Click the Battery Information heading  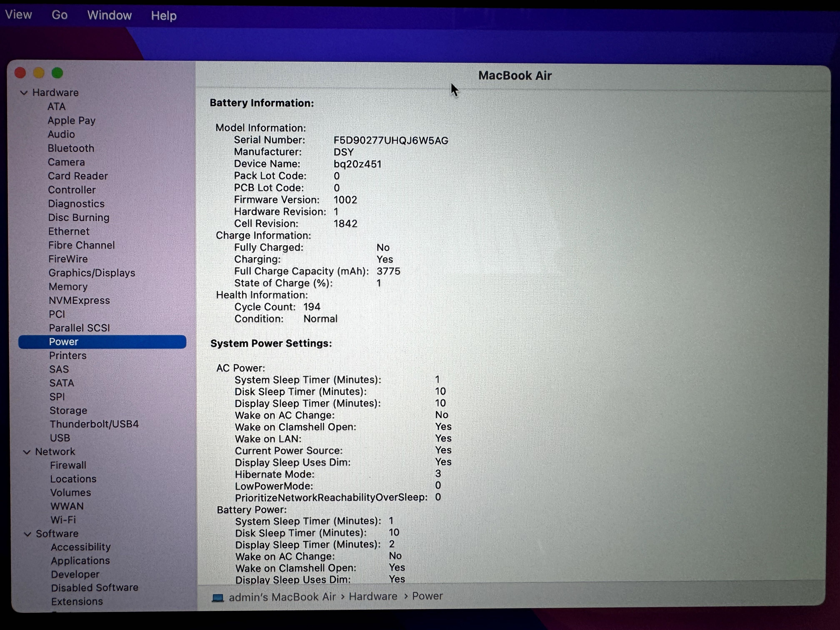click(x=262, y=103)
